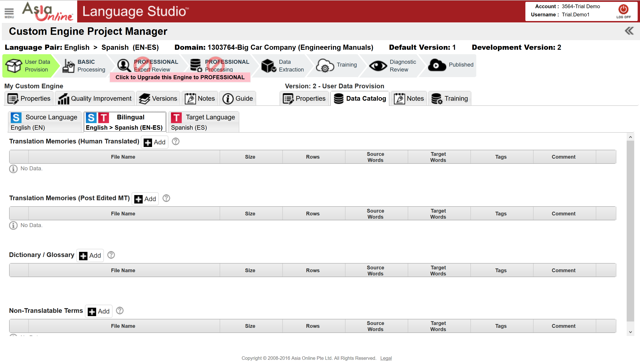
Task: Click help icon beside Human Translated memories
Action: coord(176,142)
